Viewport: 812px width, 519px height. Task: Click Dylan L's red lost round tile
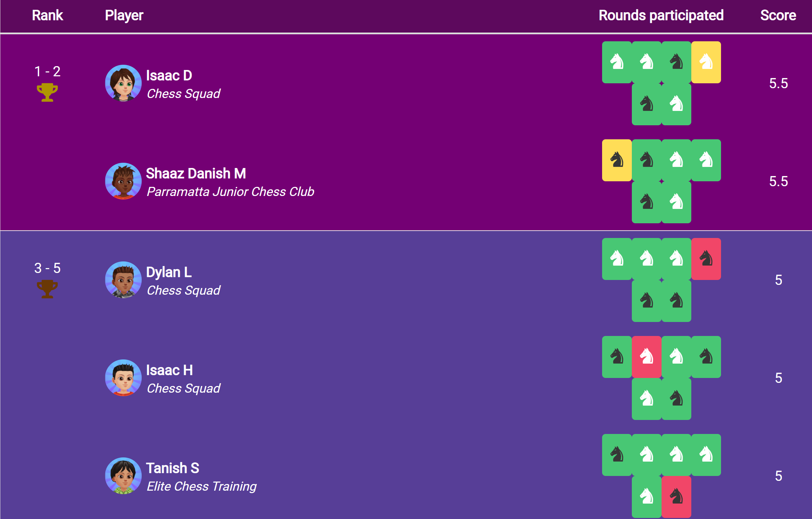click(x=706, y=259)
